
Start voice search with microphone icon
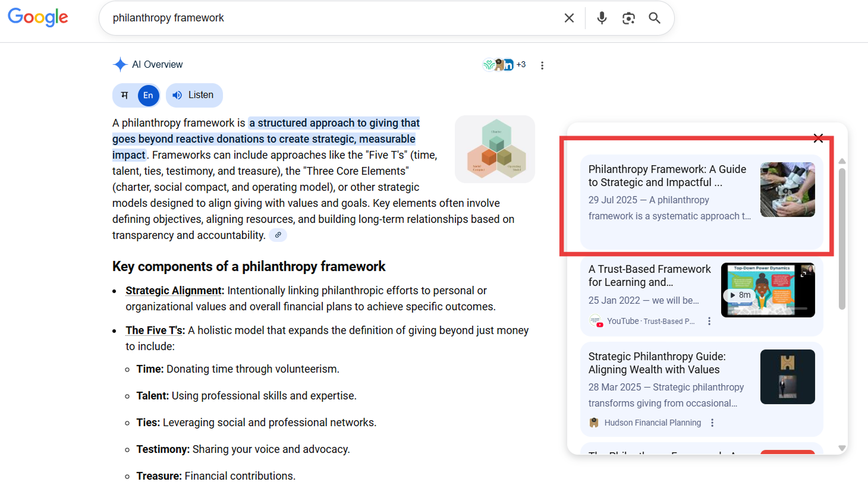pos(602,18)
